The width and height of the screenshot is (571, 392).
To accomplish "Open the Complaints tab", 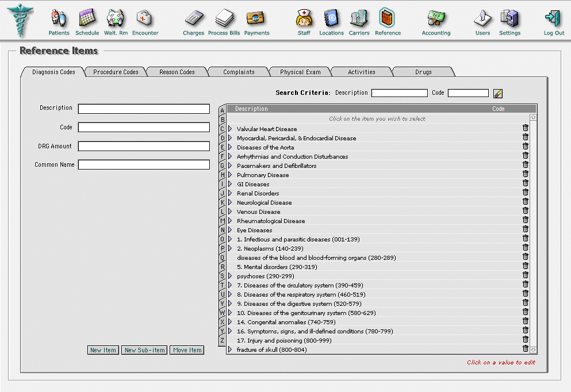I will point(239,72).
